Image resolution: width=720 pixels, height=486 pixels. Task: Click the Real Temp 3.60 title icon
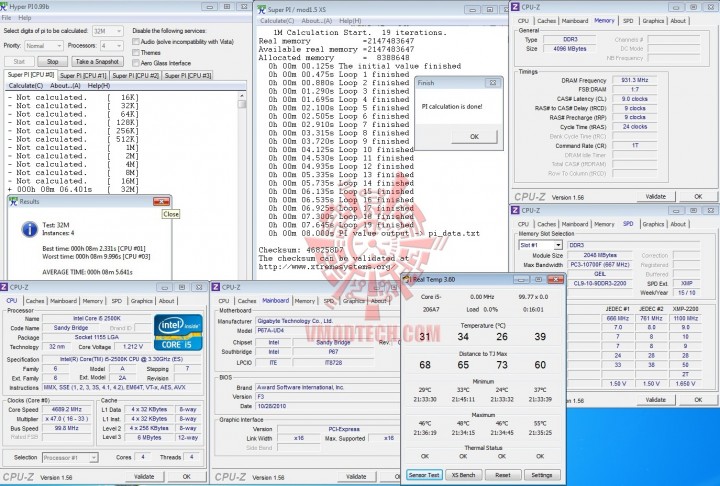coord(407,279)
